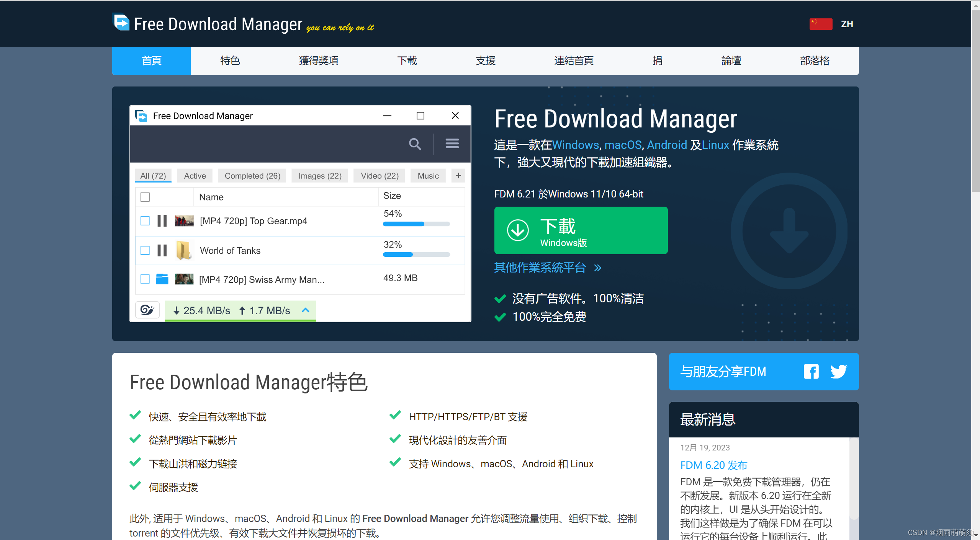Screen dimensions: 980x540
Task: Toggle the select-all checkbox beside Name
Action: pyautogui.click(x=145, y=197)
